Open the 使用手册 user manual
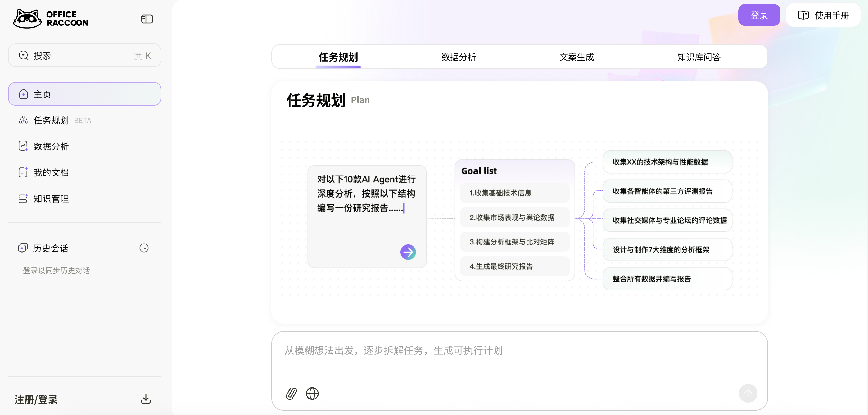 coord(823,15)
